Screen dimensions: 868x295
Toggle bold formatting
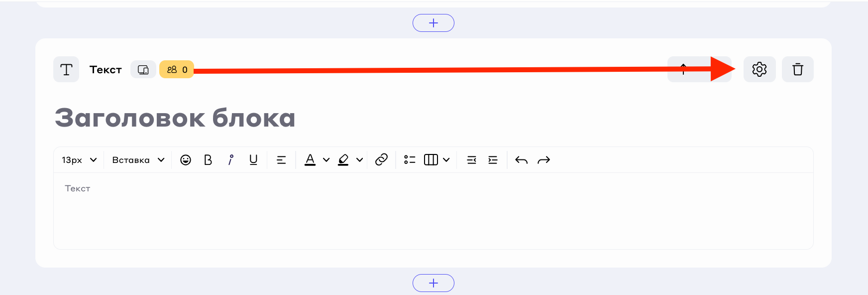[x=208, y=160]
